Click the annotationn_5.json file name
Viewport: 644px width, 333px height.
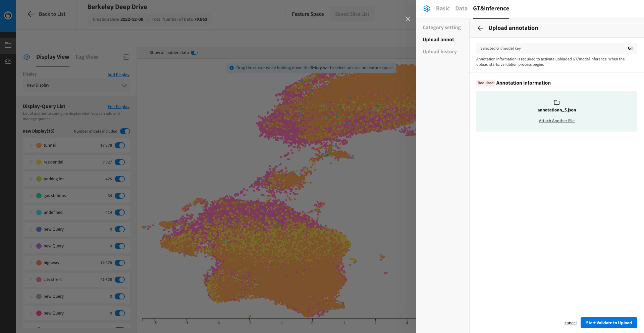point(557,110)
